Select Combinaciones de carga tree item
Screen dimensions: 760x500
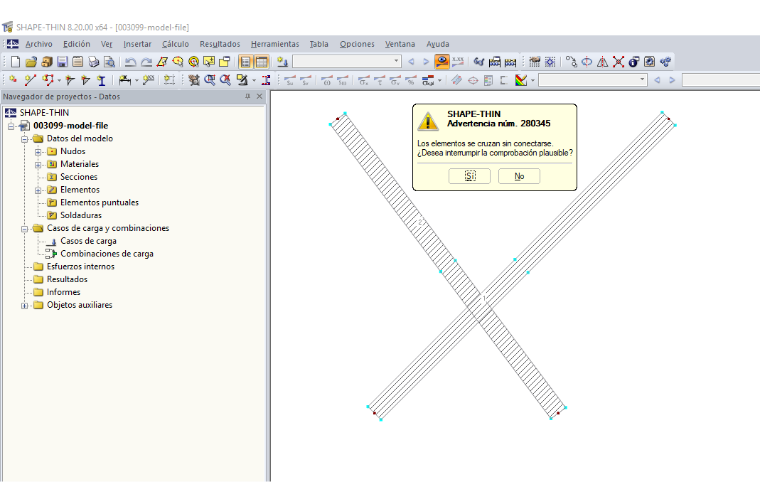click(x=107, y=253)
